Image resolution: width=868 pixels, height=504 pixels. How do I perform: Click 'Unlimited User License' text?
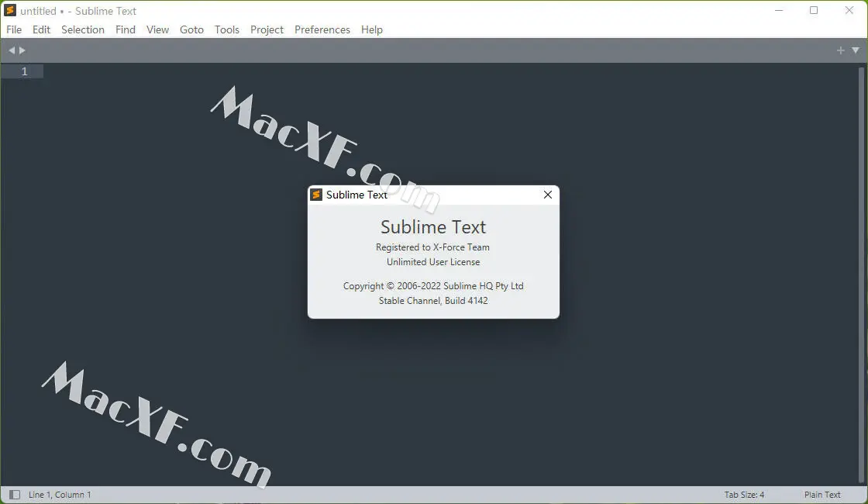[x=433, y=262]
